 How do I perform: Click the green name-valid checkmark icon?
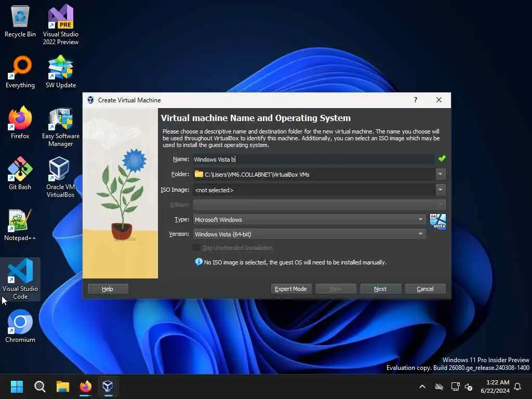[x=442, y=158]
